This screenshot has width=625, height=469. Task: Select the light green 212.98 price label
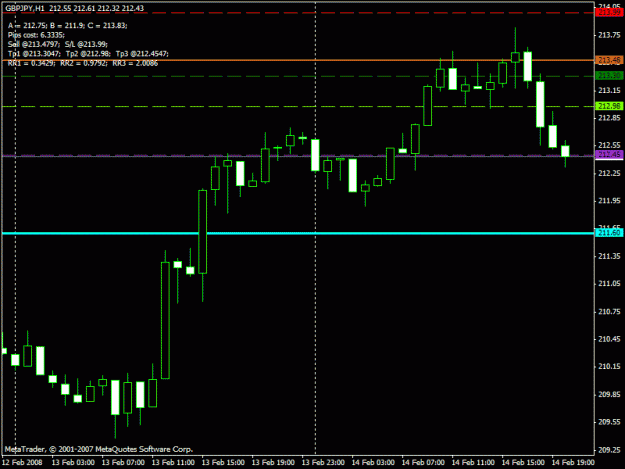609,106
